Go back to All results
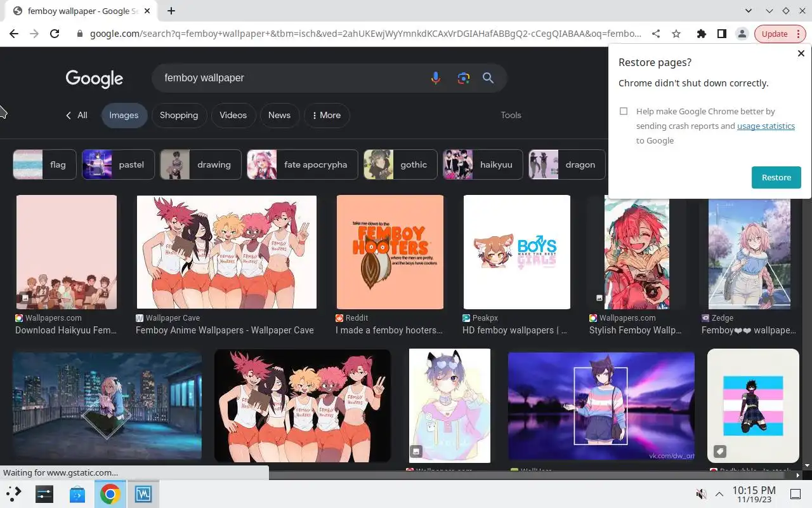This screenshot has width=812, height=508. [x=77, y=115]
